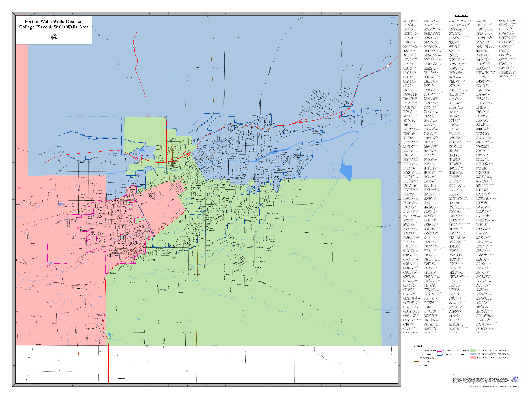Viewport: 532px width, 399px height.
Task: Click the Legend heading text
Action: (x=418, y=346)
